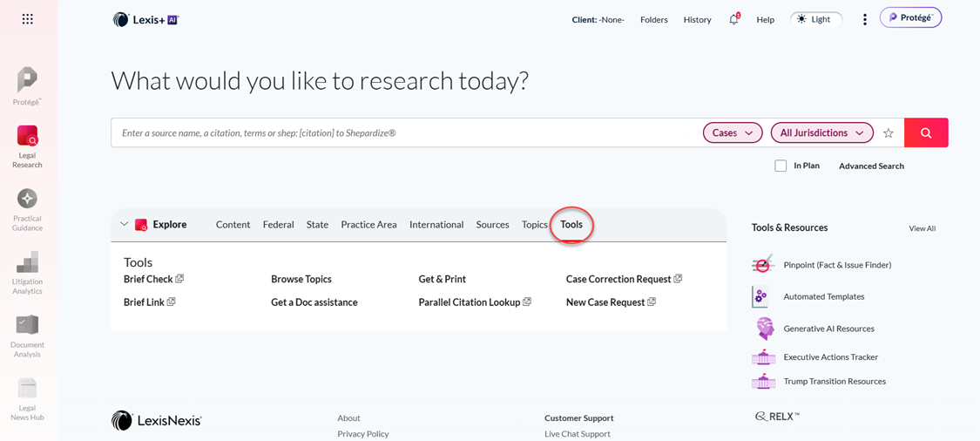The height and width of the screenshot is (441, 980).
Task: Click external-link icon beside Parallel Citation Lookup
Action: pos(527,302)
